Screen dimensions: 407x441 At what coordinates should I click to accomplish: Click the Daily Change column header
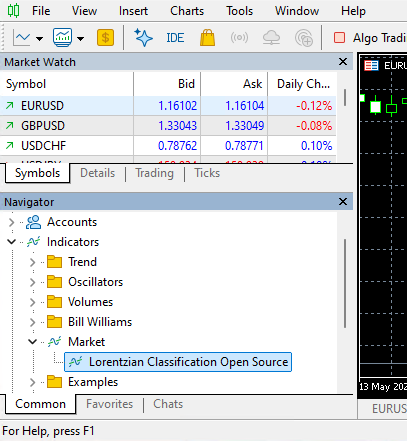[302, 84]
